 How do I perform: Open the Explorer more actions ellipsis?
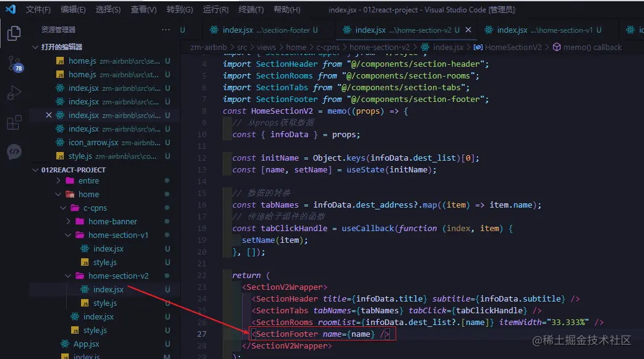point(166,30)
